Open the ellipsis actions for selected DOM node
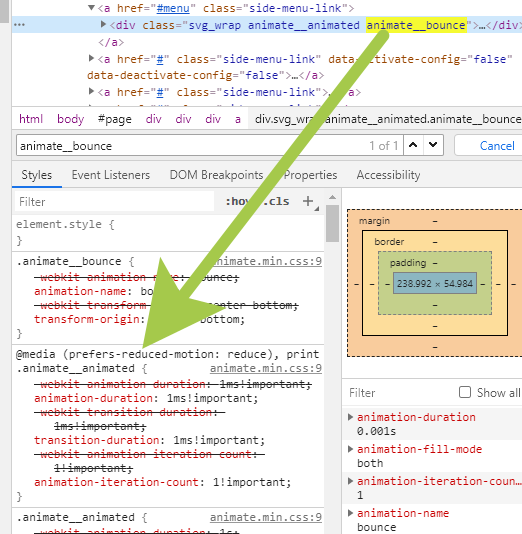 coord(19,25)
